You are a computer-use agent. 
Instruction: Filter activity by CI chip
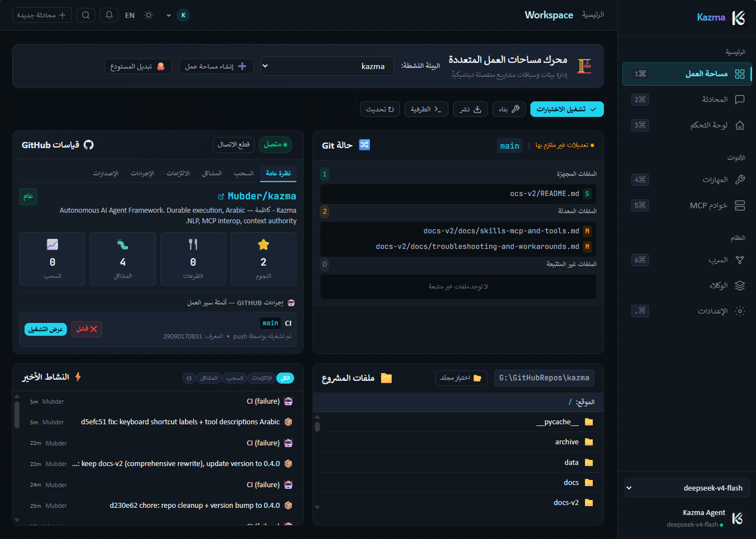189,378
